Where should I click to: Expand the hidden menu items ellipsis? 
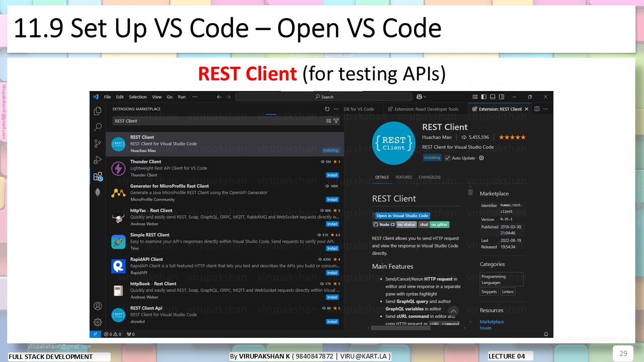tap(195, 97)
